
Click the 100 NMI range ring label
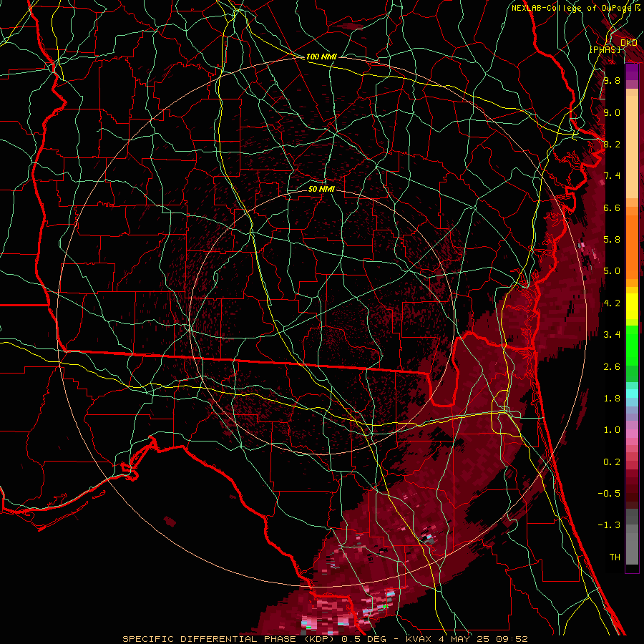(321, 57)
